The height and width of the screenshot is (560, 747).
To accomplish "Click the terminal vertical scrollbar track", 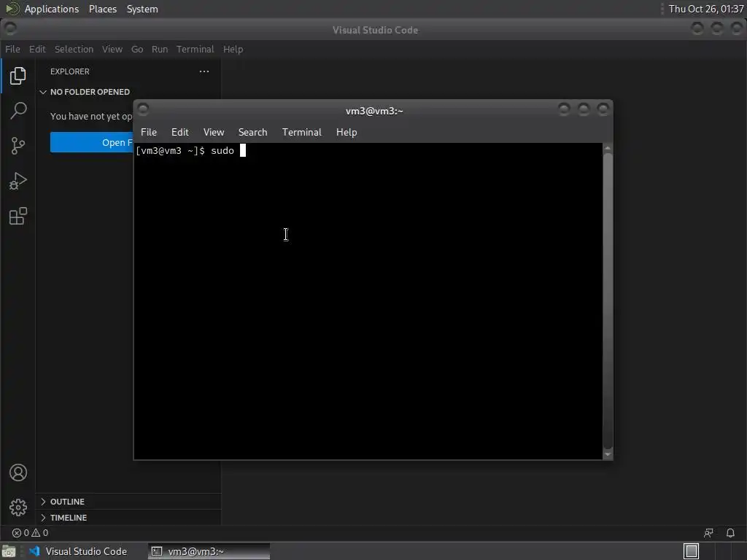I will pyautogui.click(x=608, y=301).
